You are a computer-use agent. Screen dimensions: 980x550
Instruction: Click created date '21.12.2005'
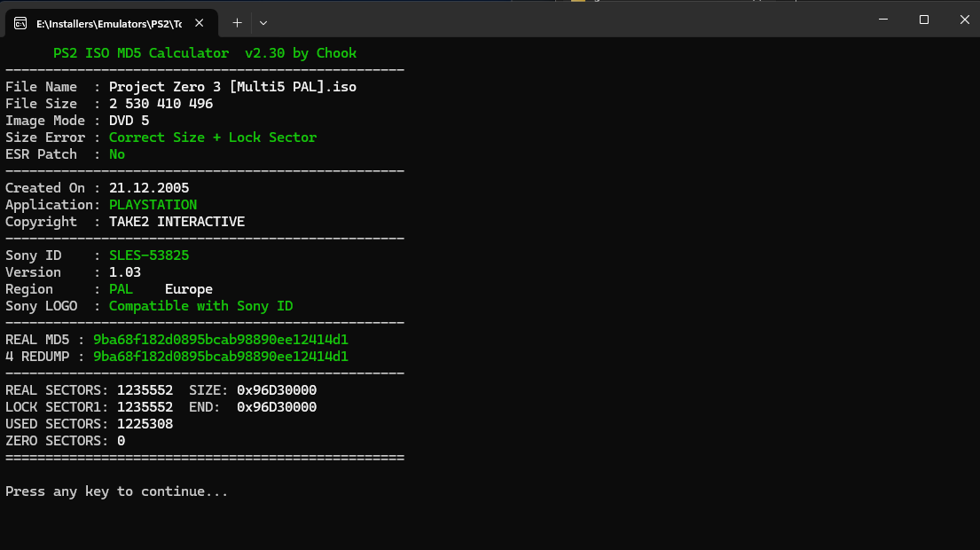pos(149,188)
